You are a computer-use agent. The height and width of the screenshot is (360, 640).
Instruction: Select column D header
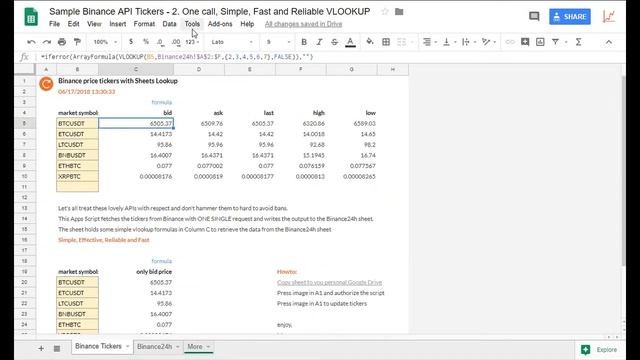(x=199, y=69)
